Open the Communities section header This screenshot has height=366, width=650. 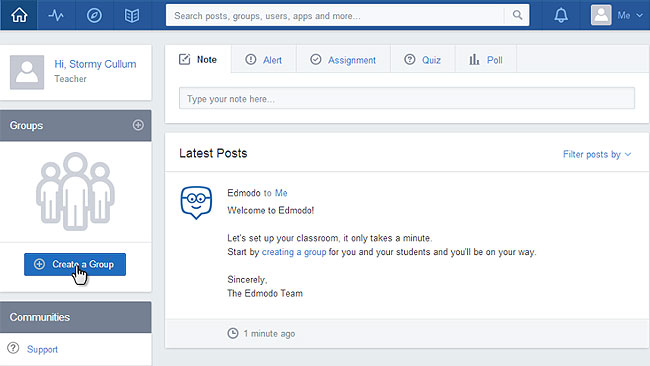tap(75, 317)
